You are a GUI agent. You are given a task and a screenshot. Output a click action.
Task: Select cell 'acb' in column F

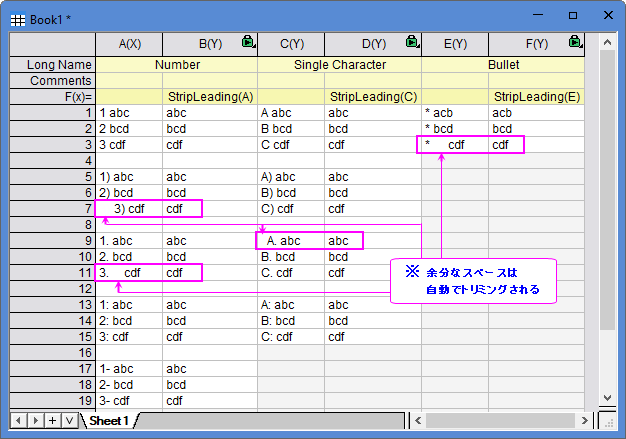click(537, 113)
